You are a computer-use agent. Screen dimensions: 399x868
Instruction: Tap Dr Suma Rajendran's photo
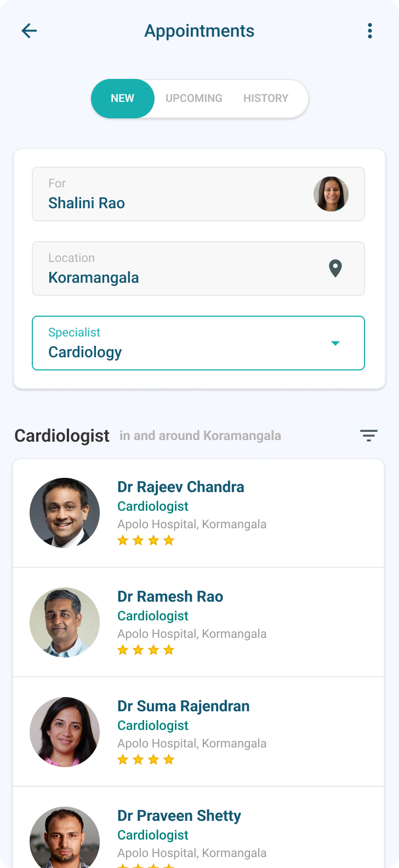click(65, 732)
